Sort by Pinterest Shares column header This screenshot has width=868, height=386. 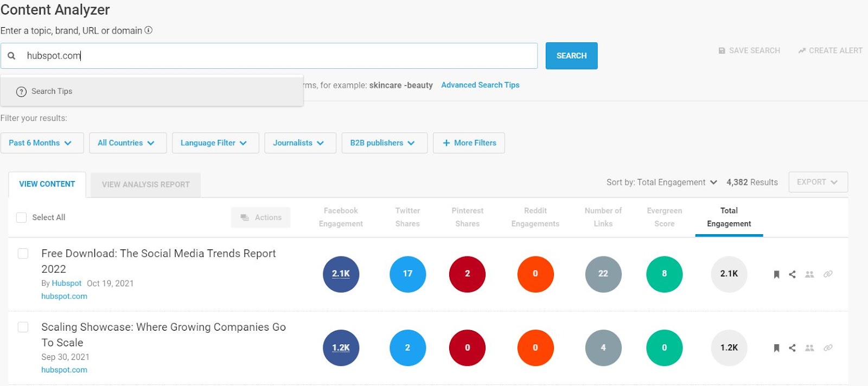(x=467, y=217)
